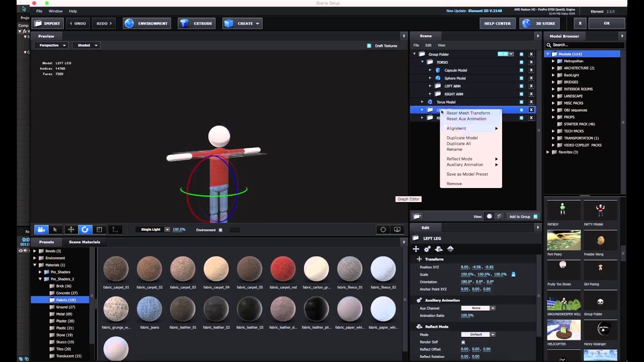Viewport: 644px width, 362px height.
Task: Choose Save as Model Preset
Action: coord(467,174)
